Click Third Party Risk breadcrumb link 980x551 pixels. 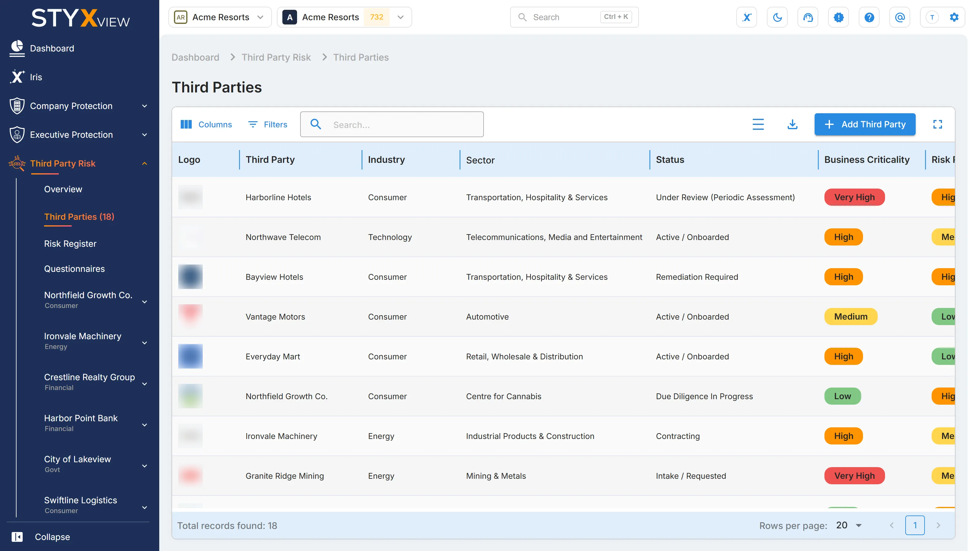tap(276, 57)
